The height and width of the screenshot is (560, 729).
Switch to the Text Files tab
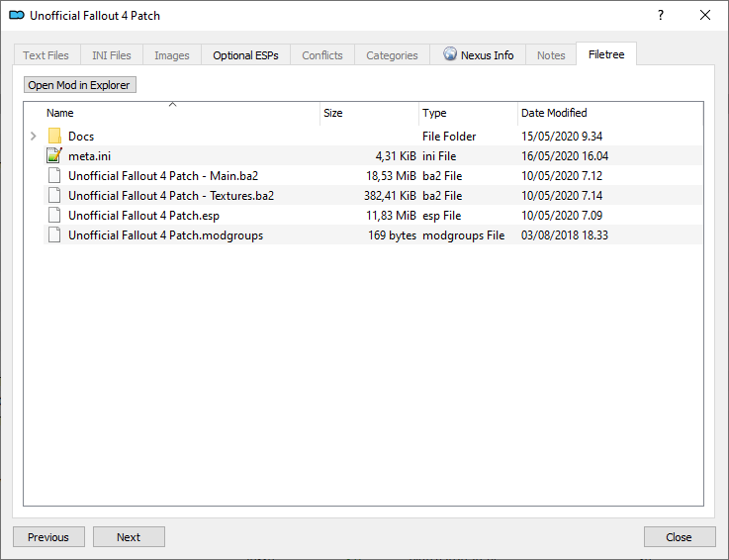point(46,55)
